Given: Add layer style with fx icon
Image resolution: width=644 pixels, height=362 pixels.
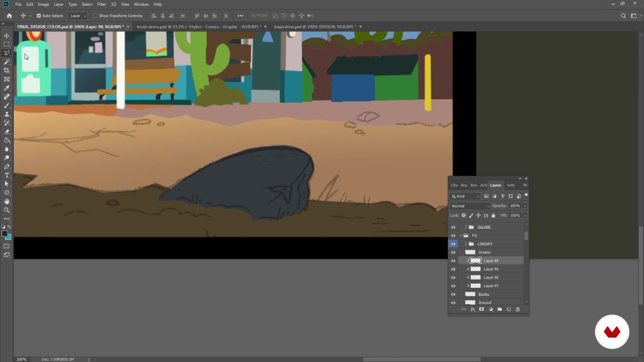Looking at the screenshot, I should [x=472, y=309].
